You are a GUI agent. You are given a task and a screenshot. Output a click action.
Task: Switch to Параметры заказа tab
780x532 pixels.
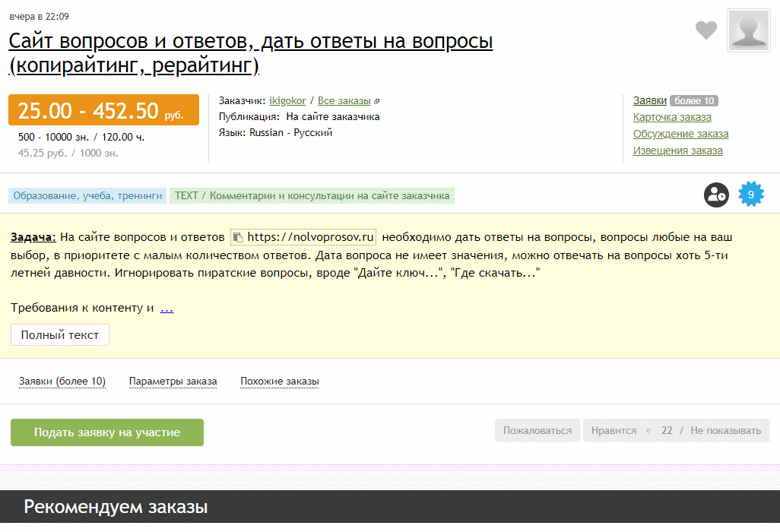(173, 382)
